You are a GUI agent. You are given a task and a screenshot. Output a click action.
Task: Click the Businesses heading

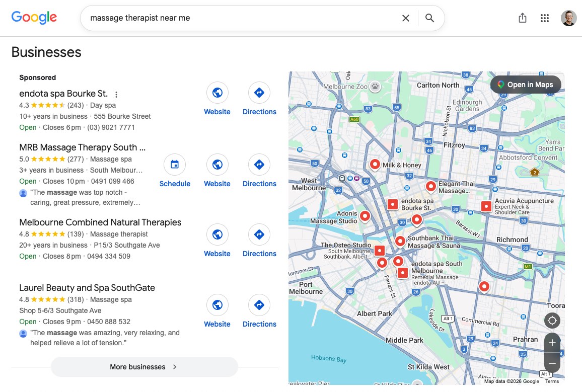46,52
